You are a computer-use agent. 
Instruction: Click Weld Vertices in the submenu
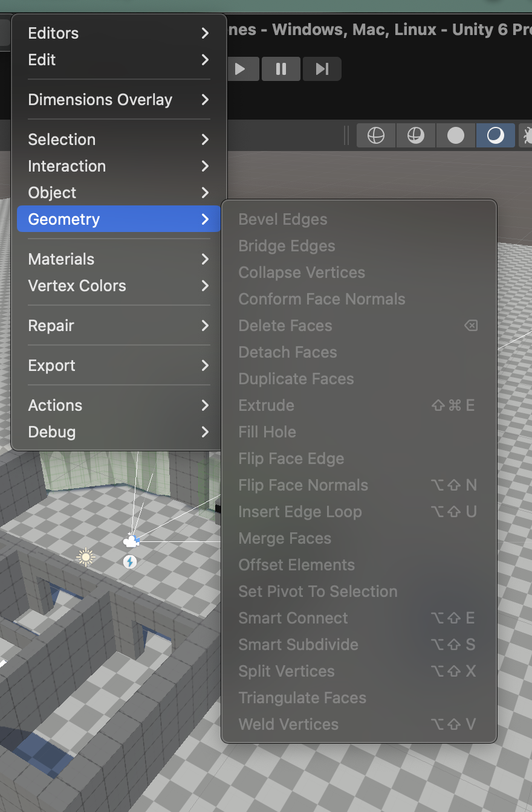(x=288, y=724)
